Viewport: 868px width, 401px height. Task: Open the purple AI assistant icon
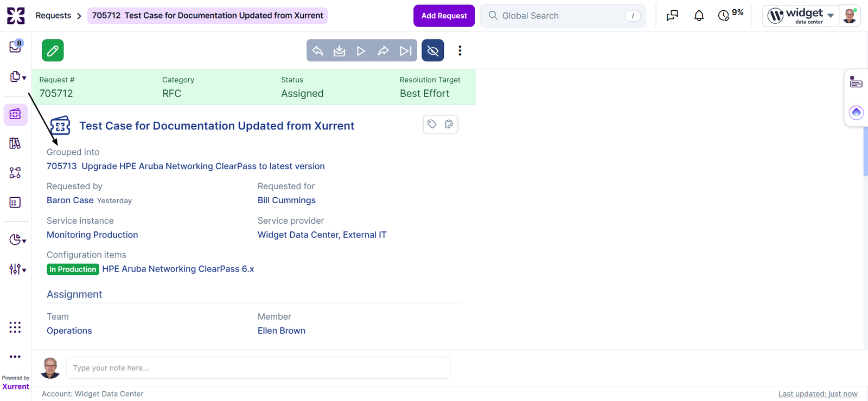click(856, 113)
